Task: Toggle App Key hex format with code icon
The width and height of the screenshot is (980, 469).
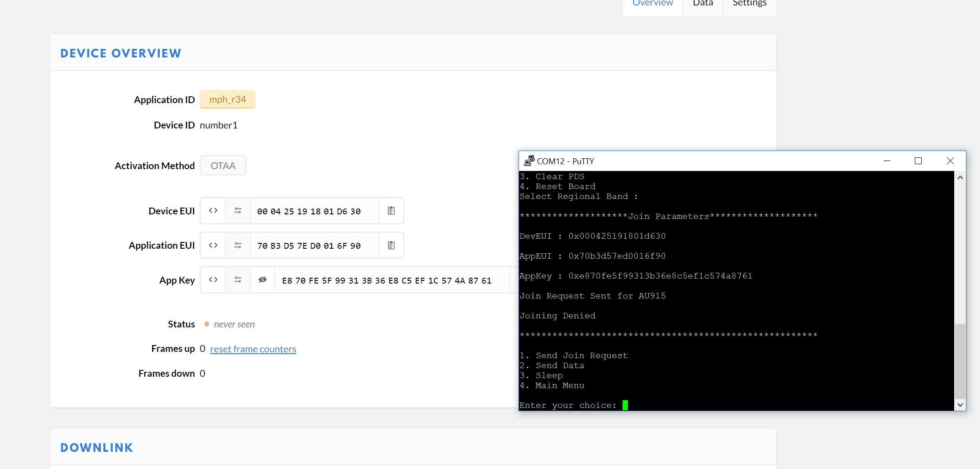Action: click(213, 280)
